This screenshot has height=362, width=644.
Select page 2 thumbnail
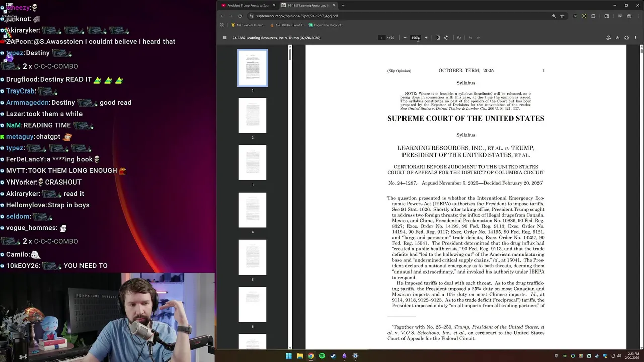click(x=253, y=116)
